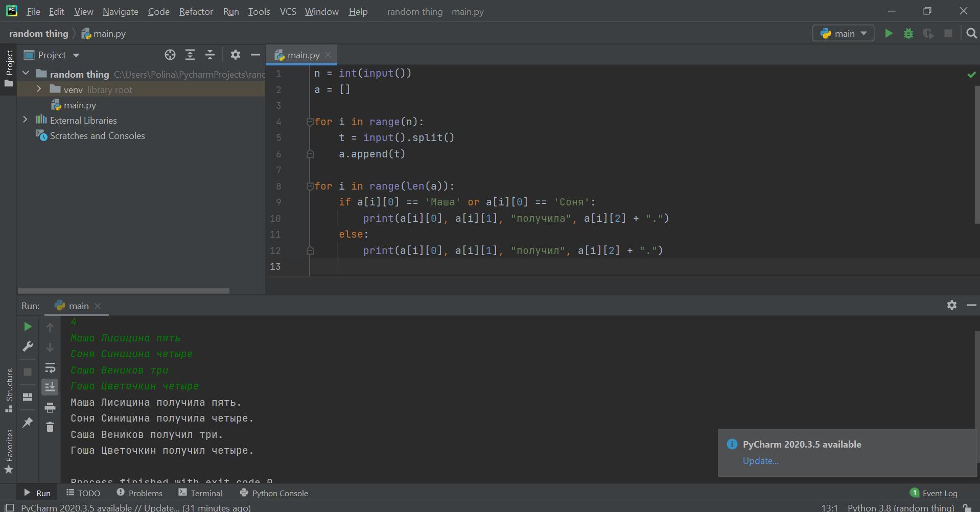Open Search Everywhere magnifier icon
The image size is (980, 512).
pos(971,34)
